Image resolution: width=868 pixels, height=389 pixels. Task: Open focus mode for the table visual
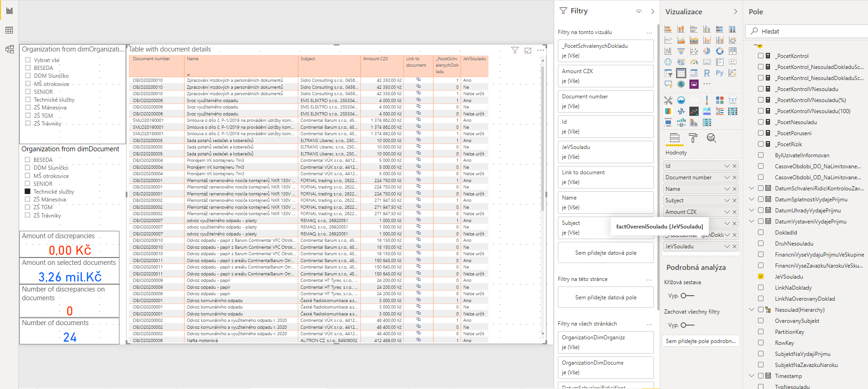(x=528, y=50)
